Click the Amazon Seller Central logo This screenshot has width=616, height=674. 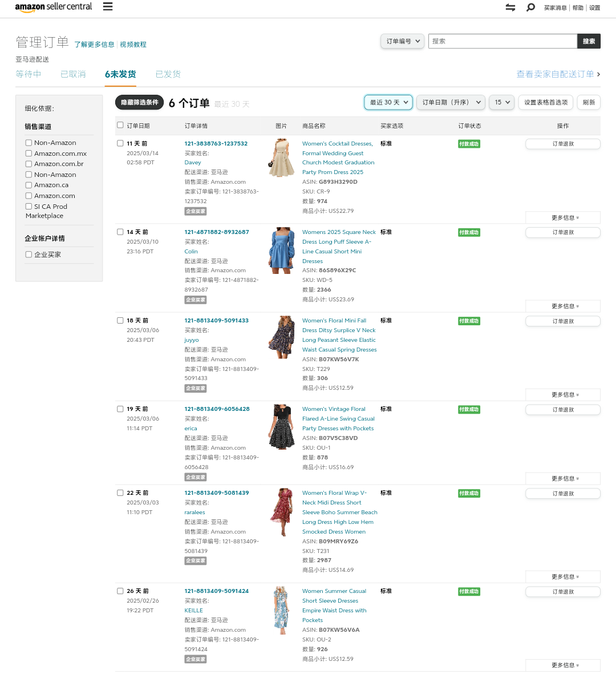(x=54, y=7)
